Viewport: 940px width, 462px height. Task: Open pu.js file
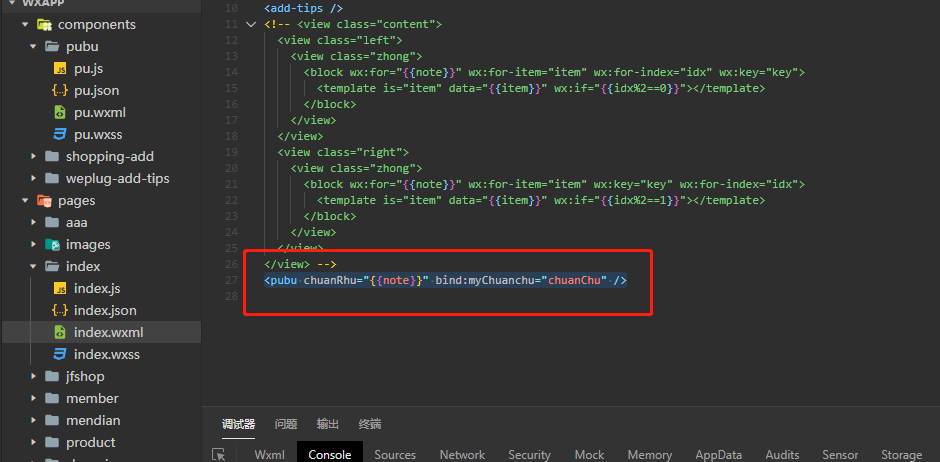(x=89, y=69)
